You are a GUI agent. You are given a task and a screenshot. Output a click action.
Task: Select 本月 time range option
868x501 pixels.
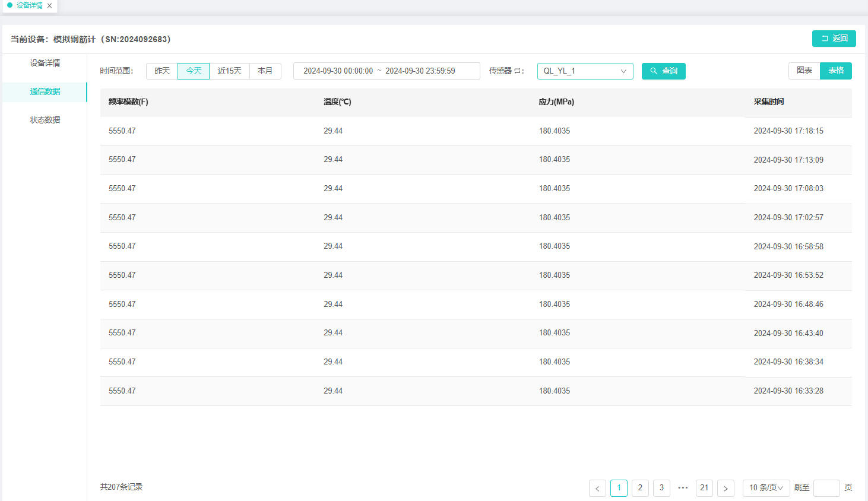click(265, 71)
